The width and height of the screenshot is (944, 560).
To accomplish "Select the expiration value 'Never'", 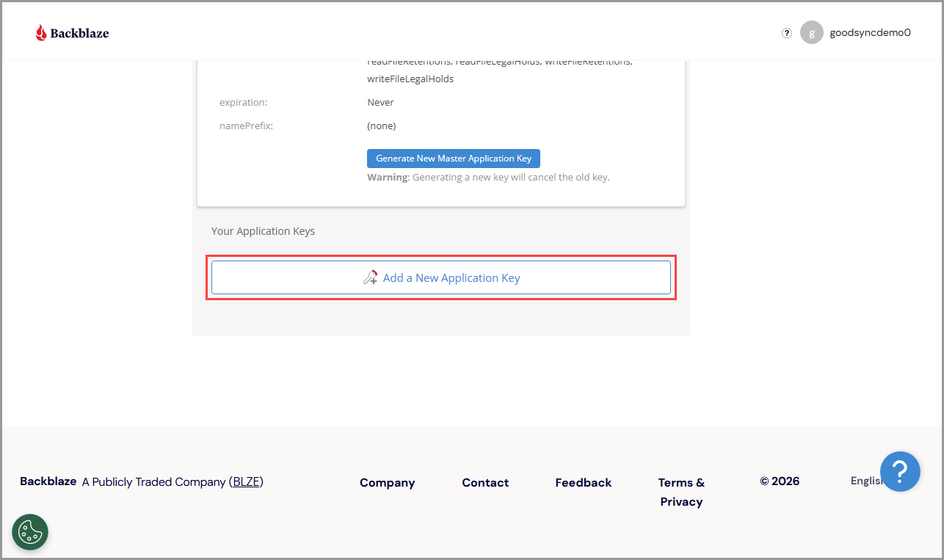I will [x=381, y=103].
